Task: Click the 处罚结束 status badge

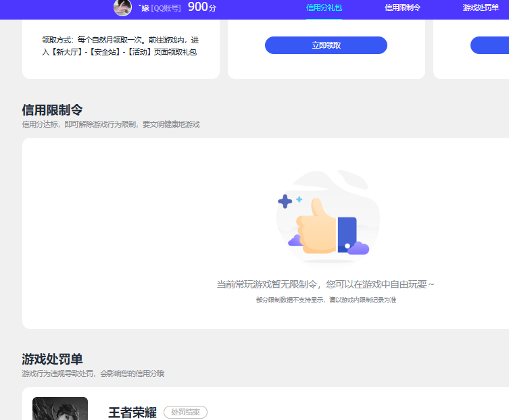Action: click(185, 412)
